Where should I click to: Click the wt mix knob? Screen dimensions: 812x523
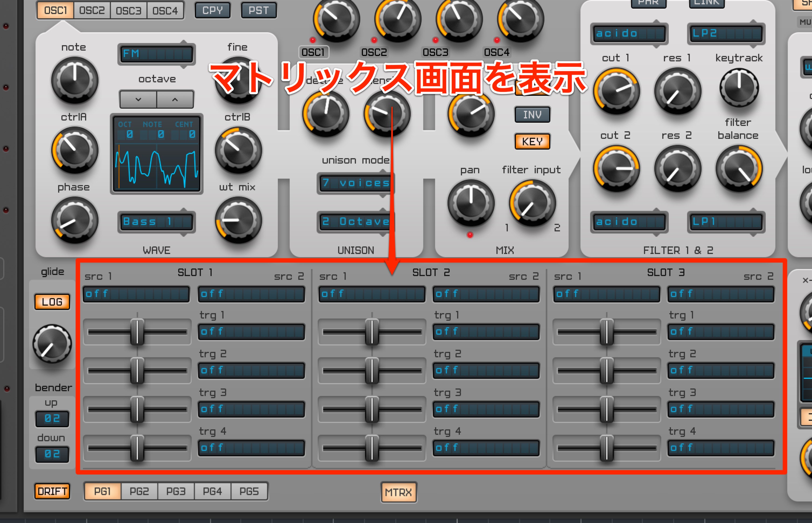pos(238,220)
